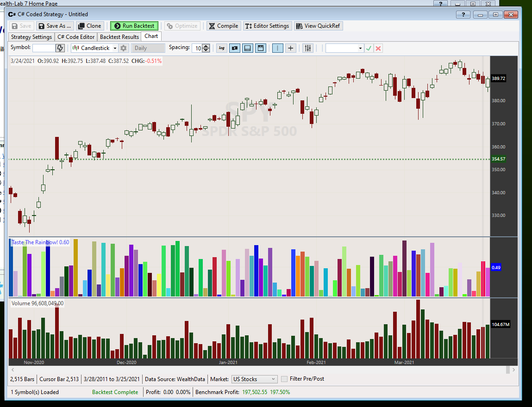Open the Candlestick chart type dropdown
This screenshot has height=407, width=532.
94,48
